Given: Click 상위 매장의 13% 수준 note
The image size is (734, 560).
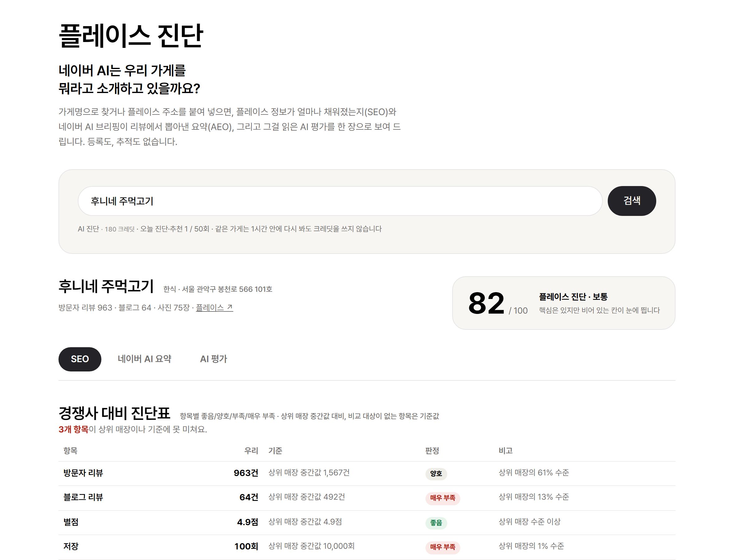Looking at the screenshot, I should point(533,497).
